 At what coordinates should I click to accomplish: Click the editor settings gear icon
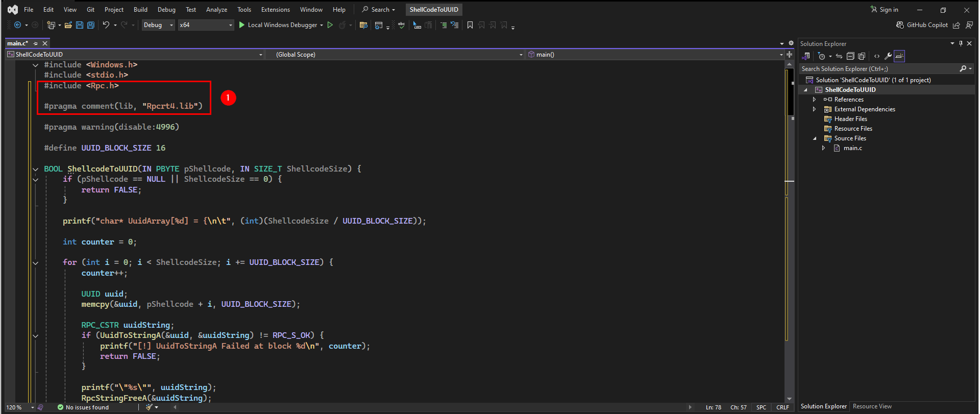click(791, 43)
